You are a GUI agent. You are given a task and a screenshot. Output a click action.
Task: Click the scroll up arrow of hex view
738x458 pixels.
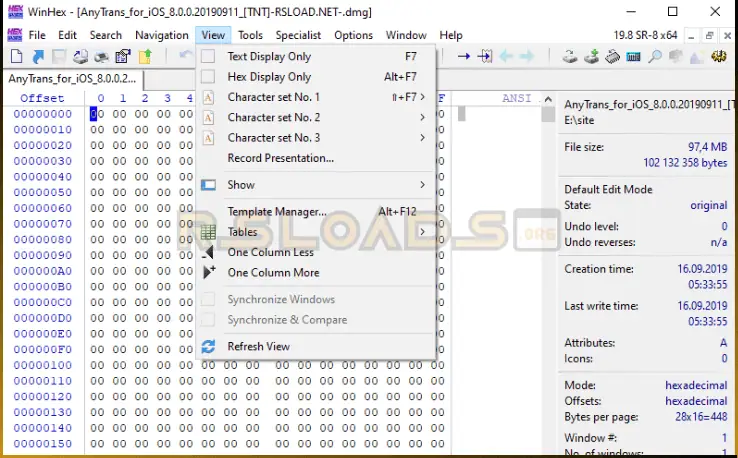549,98
